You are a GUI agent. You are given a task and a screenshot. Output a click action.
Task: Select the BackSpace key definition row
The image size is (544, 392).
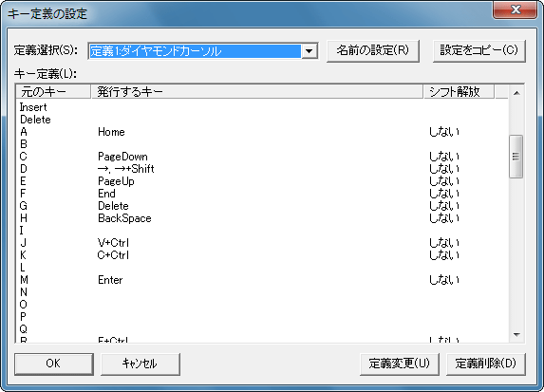tap(262, 218)
